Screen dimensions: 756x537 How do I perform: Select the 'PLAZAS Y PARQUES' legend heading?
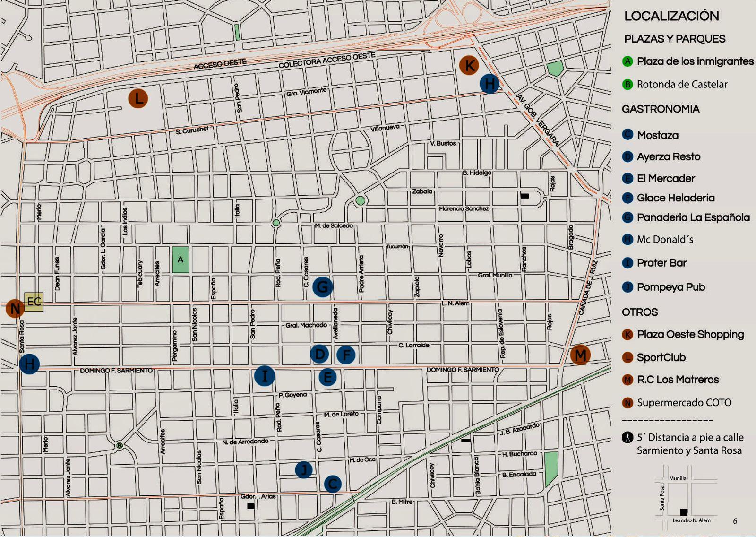click(675, 39)
